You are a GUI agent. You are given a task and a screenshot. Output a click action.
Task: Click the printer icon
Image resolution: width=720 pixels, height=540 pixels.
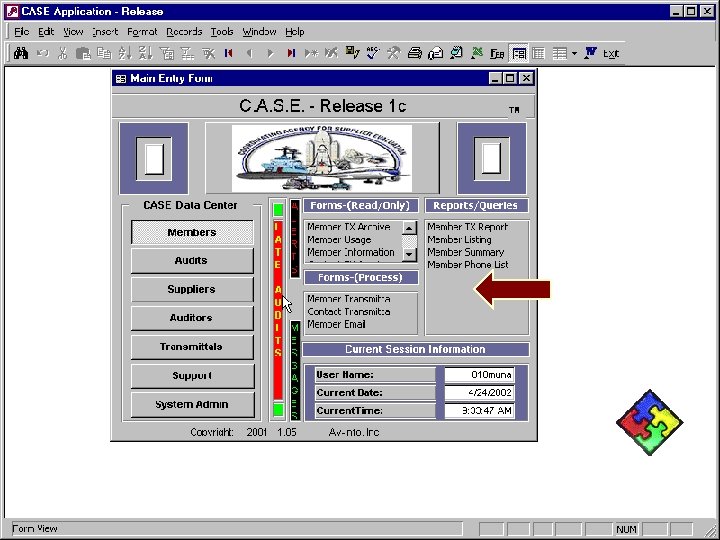point(415,53)
